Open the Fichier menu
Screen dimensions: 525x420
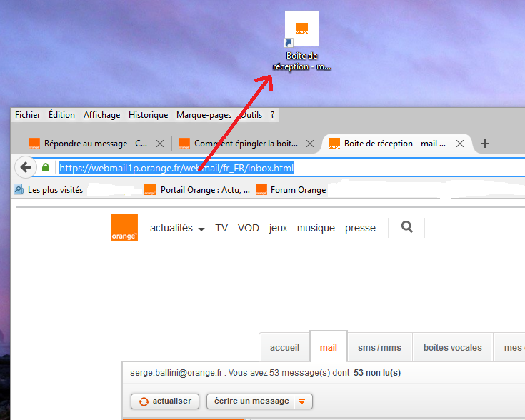pos(27,115)
